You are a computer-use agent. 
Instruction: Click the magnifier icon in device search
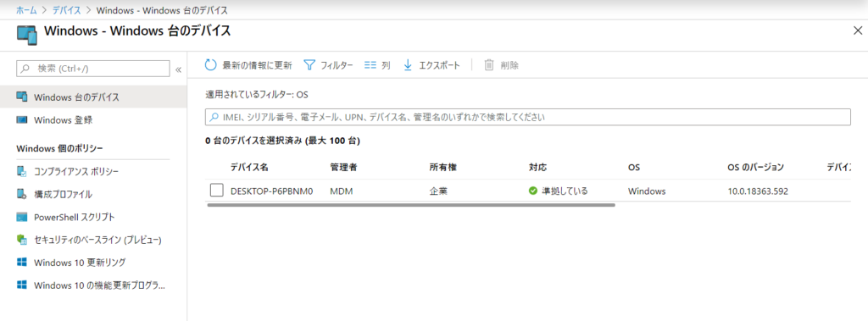click(214, 118)
